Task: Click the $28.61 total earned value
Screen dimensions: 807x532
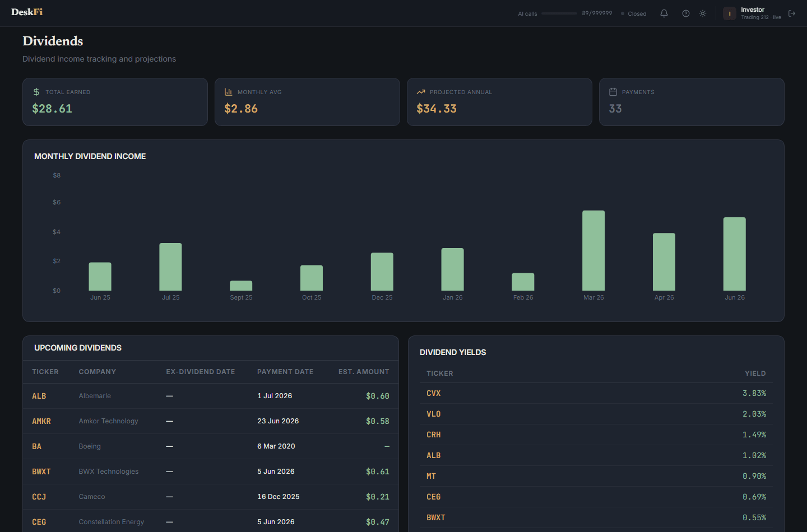Action: click(52, 109)
